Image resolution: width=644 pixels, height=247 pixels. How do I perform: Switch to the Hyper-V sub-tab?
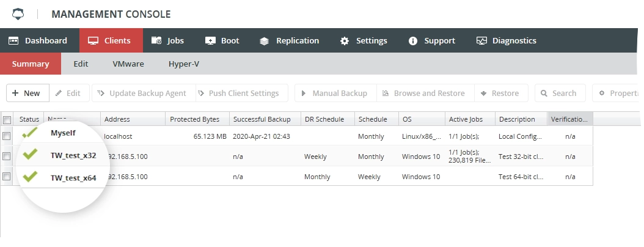coord(183,64)
